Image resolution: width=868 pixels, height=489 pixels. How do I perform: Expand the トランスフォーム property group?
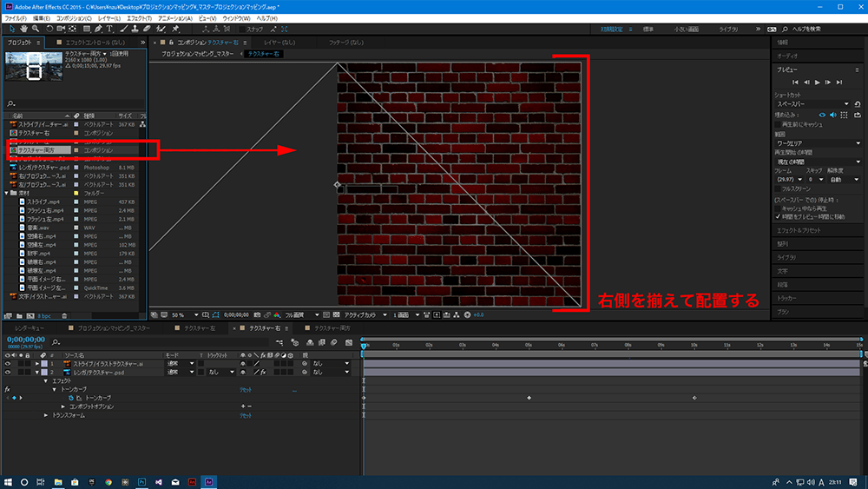pyautogui.click(x=46, y=415)
